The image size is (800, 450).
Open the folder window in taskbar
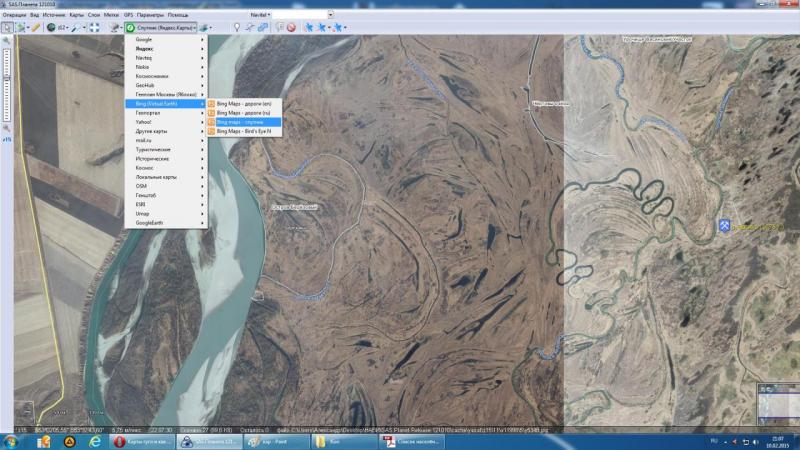(x=344, y=441)
